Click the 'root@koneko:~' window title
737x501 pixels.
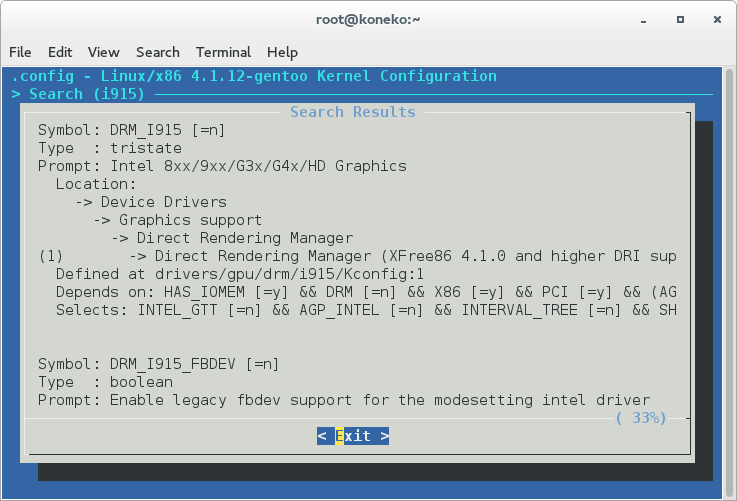click(368, 20)
